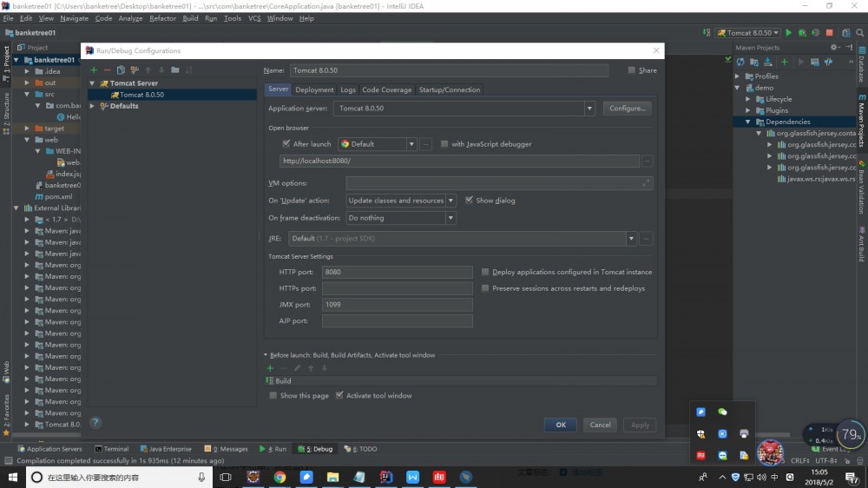Click the microphone in taskbar search
The image size is (868, 488).
201,477
